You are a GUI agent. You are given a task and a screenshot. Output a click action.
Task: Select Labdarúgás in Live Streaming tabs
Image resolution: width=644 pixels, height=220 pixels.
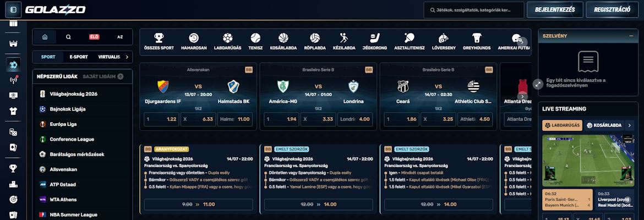point(563,125)
